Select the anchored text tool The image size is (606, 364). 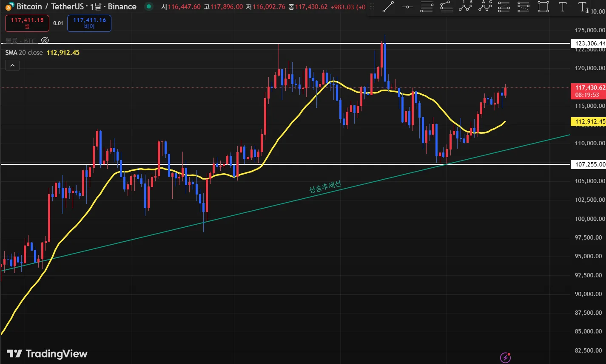[584, 7]
